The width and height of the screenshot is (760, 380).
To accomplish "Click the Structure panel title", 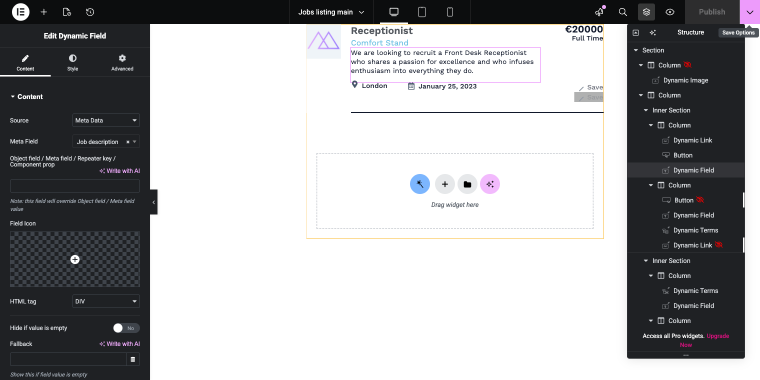I will tap(691, 32).
